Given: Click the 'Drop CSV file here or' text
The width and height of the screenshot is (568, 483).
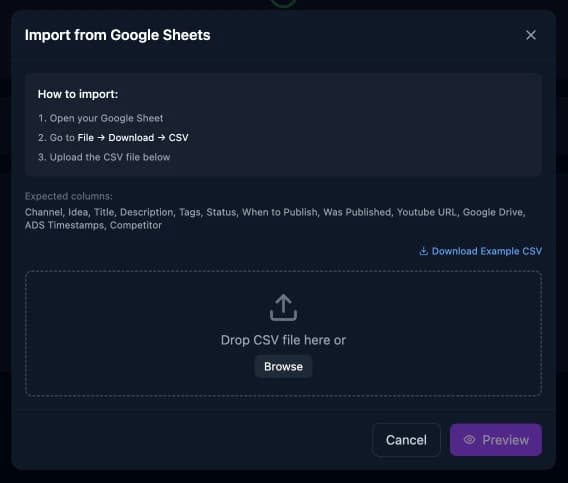Looking at the screenshot, I should click(x=283, y=340).
